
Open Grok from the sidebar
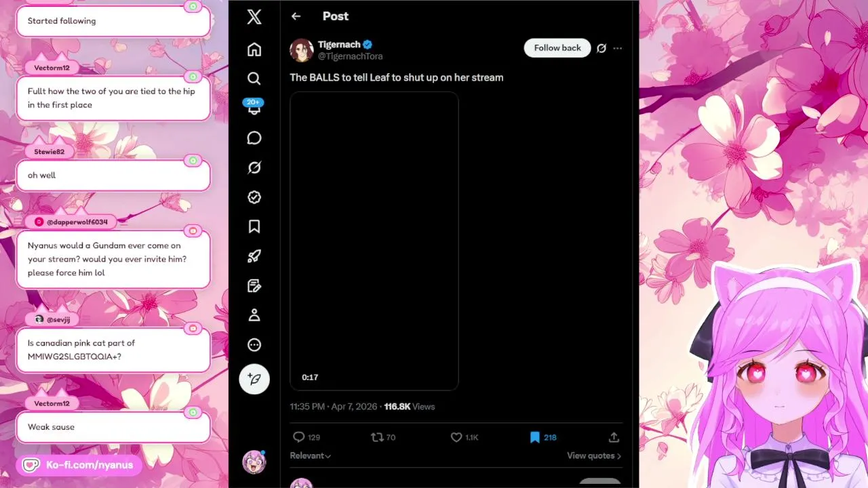point(254,167)
